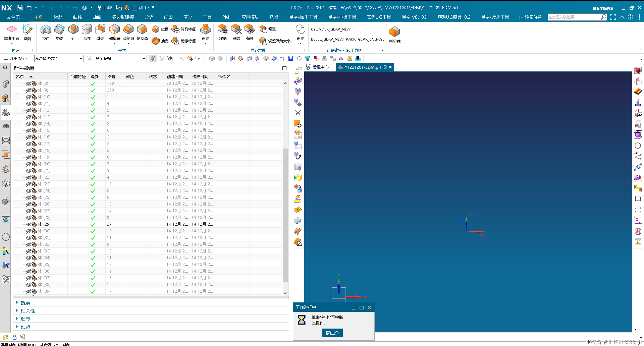The height and width of the screenshot is (346, 644).
Task: Select the 旋转 (Revolve) tool
Action: (59, 32)
